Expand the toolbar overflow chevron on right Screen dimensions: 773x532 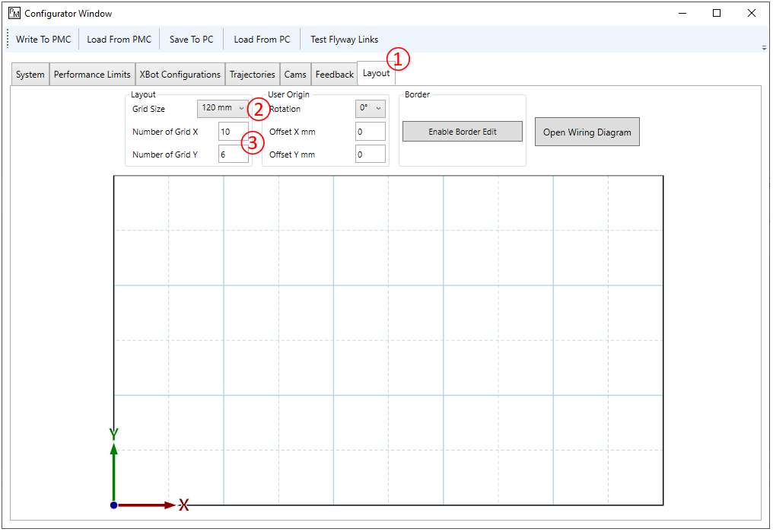(763, 47)
